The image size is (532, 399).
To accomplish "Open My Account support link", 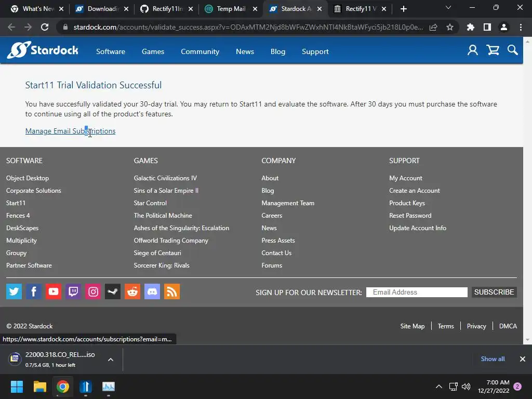I will [x=405, y=178].
